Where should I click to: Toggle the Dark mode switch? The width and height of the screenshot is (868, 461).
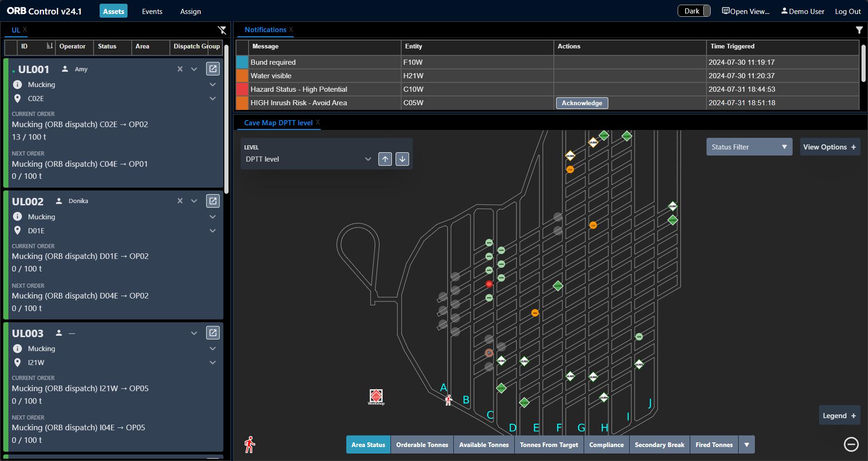pos(693,11)
